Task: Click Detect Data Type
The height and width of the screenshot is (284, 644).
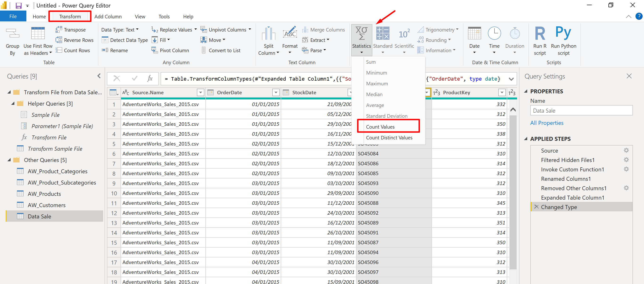Action: [125, 40]
